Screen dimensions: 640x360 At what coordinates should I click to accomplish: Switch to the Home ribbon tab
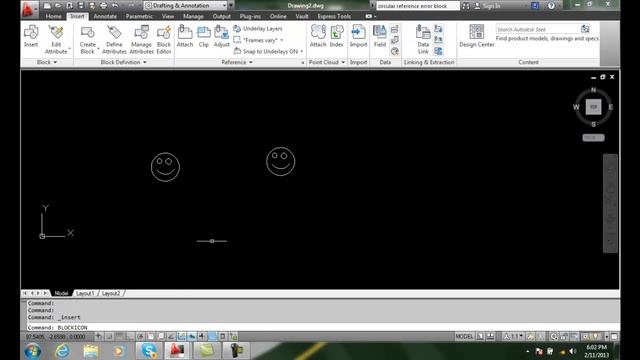(53, 16)
